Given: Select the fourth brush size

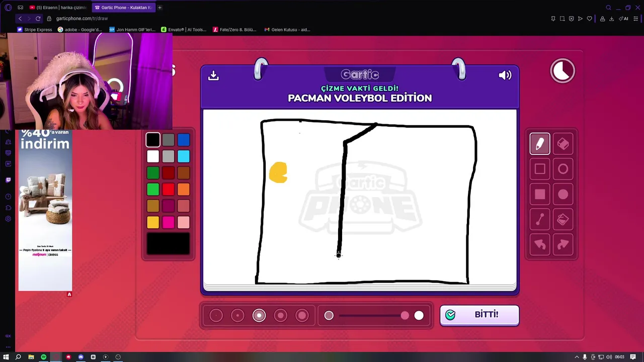Looking at the screenshot, I should point(281,315).
